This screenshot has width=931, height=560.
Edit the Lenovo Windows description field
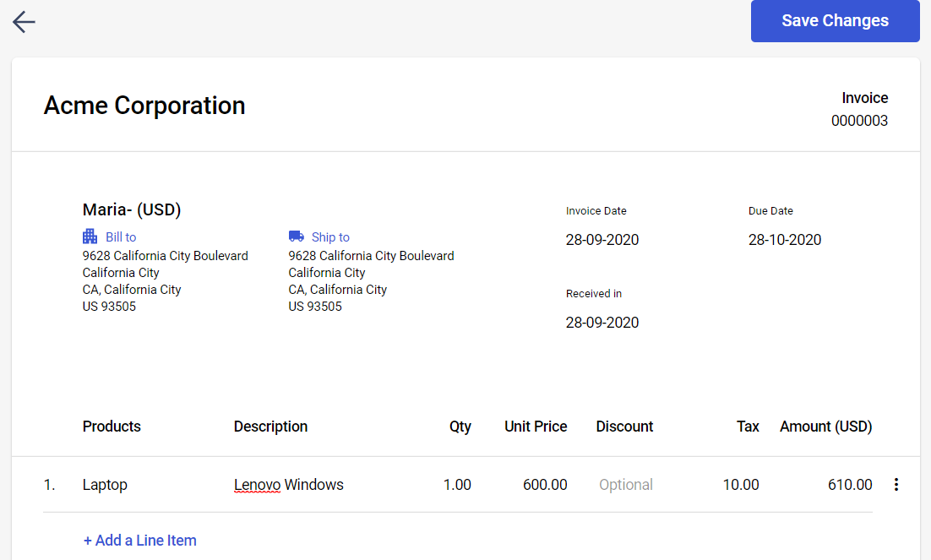(x=289, y=485)
